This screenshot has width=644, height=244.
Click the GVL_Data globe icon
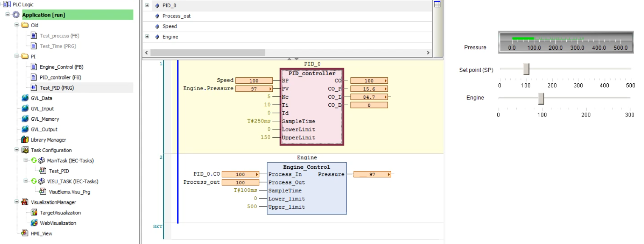click(25, 98)
